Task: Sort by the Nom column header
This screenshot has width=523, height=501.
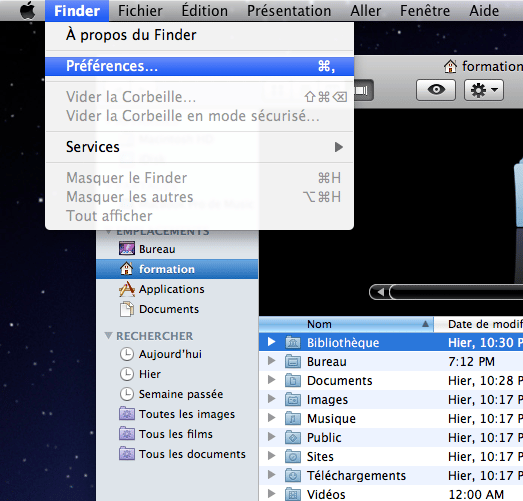Action: (x=346, y=324)
